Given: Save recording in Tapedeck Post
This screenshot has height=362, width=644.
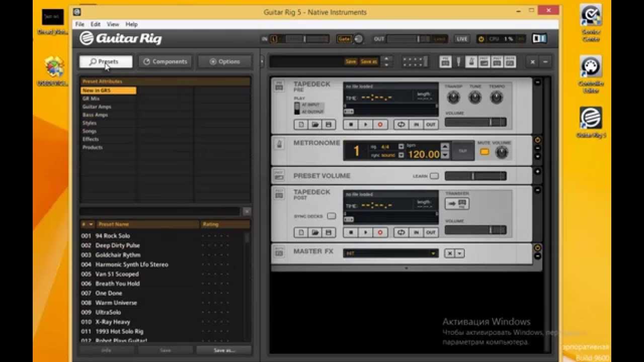Looking at the screenshot, I should click(x=329, y=232).
